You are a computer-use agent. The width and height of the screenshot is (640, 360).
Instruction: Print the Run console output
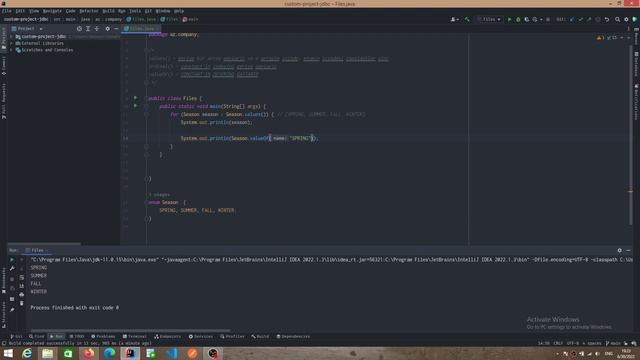(22, 294)
